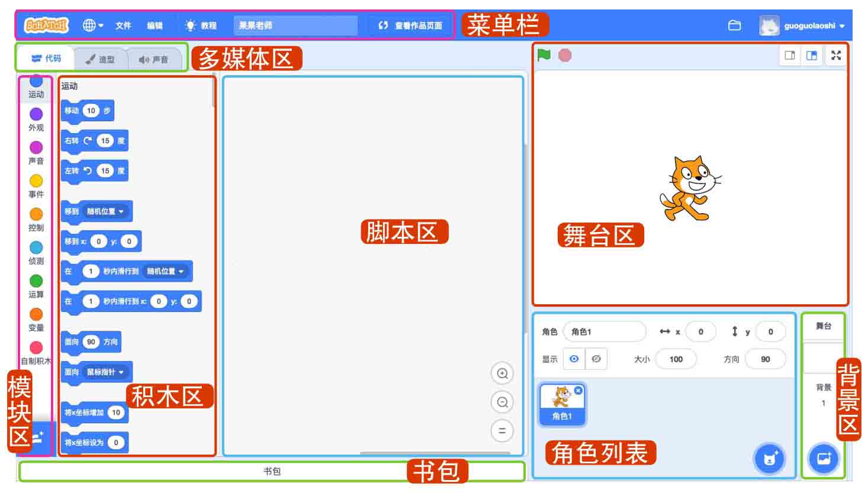Click the green flag to run
Screen dimensions: 868x496
(x=544, y=55)
